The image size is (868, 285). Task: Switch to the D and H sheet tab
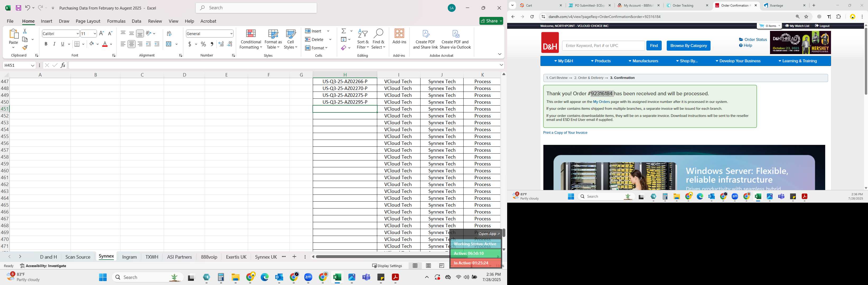coord(49,257)
